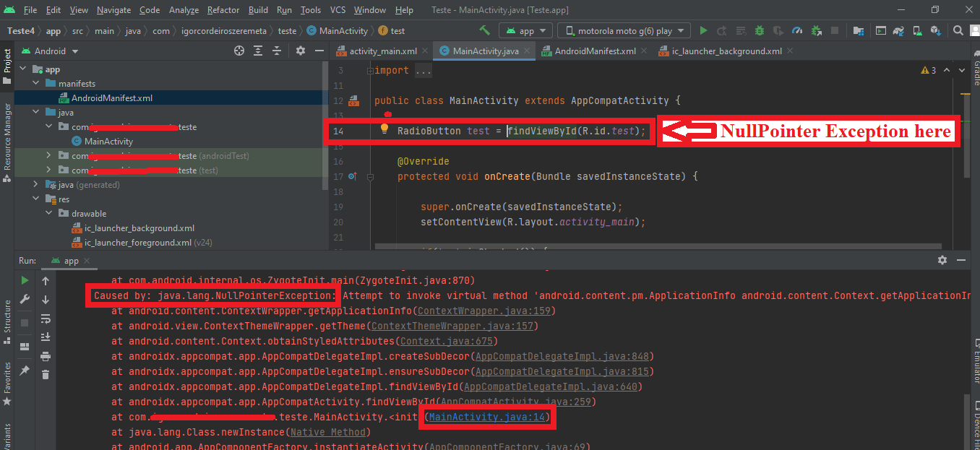Image resolution: width=980 pixels, height=450 pixels.
Task: Click the 3 warnings indicator in editor
Action: (929, 71)
